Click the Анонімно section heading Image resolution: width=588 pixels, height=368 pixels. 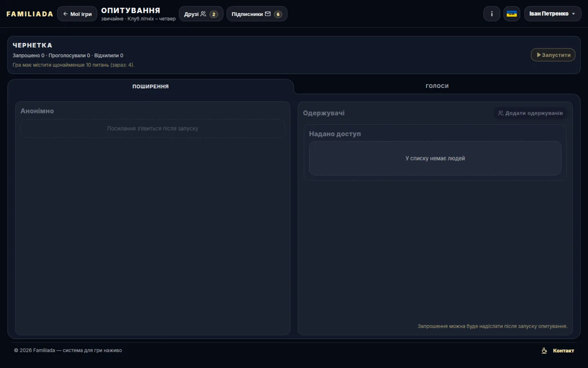click(37, 111)
